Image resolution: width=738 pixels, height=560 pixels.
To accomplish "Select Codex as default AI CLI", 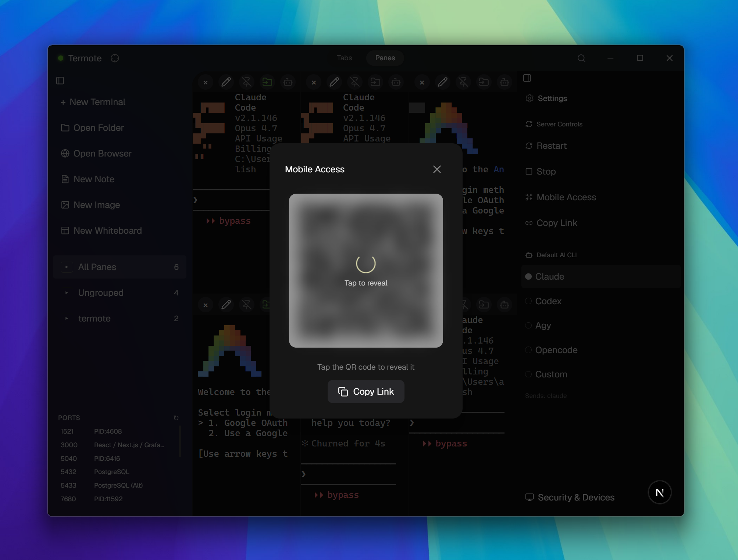I will click(x=543, y=301).
